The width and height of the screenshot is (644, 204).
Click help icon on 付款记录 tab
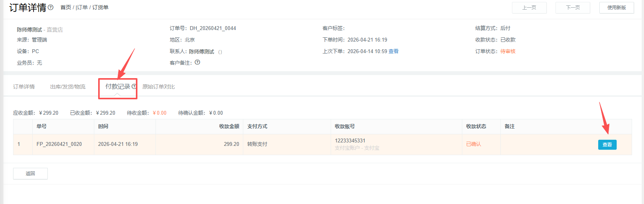(x=134, y=87)
